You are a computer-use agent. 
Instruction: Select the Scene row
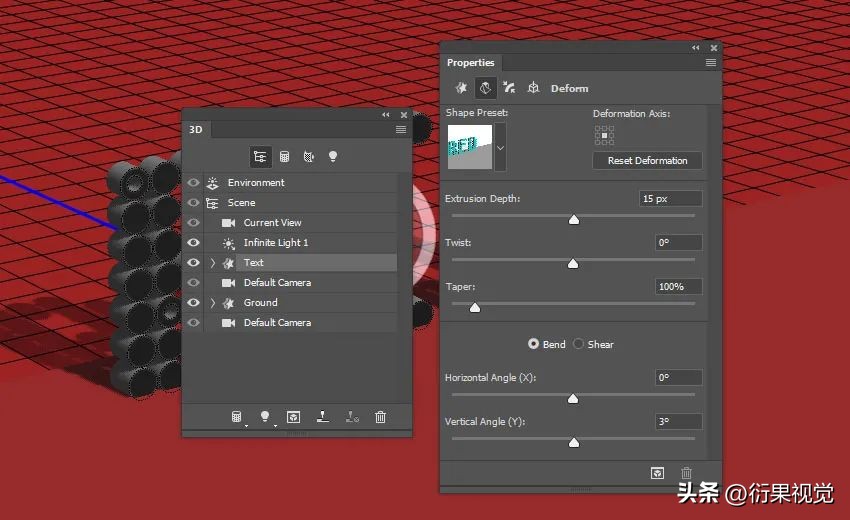coord(300,203)
